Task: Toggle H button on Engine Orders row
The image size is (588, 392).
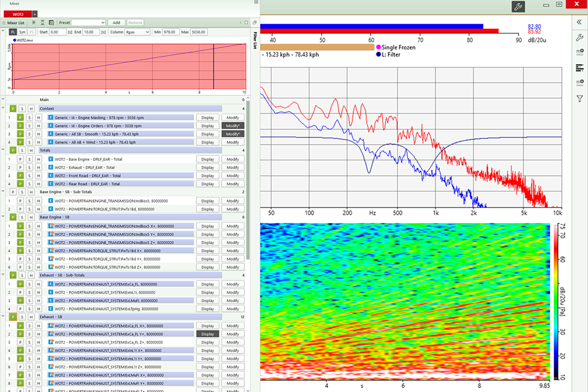Action: [39, 126]
